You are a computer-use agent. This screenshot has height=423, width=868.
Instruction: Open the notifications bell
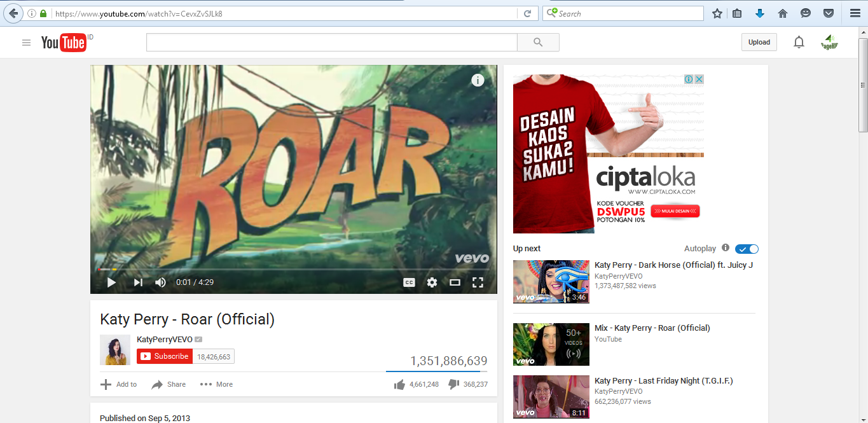coord(799,43)
